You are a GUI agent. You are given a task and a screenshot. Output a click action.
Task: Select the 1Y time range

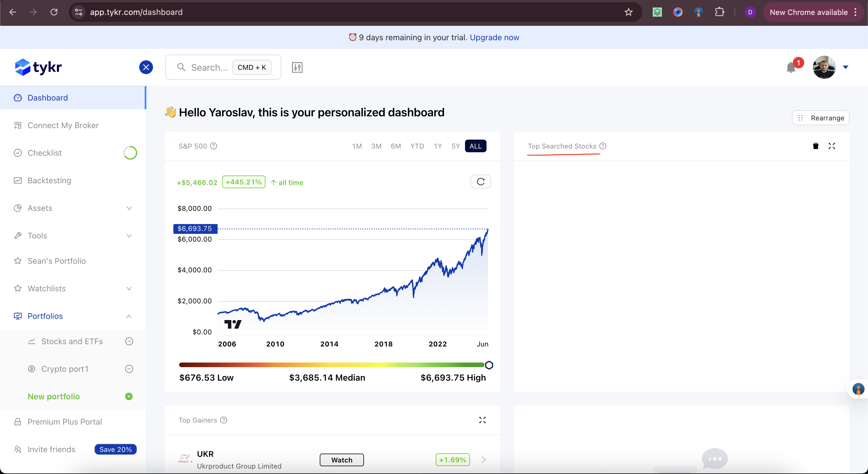(438, 146)
